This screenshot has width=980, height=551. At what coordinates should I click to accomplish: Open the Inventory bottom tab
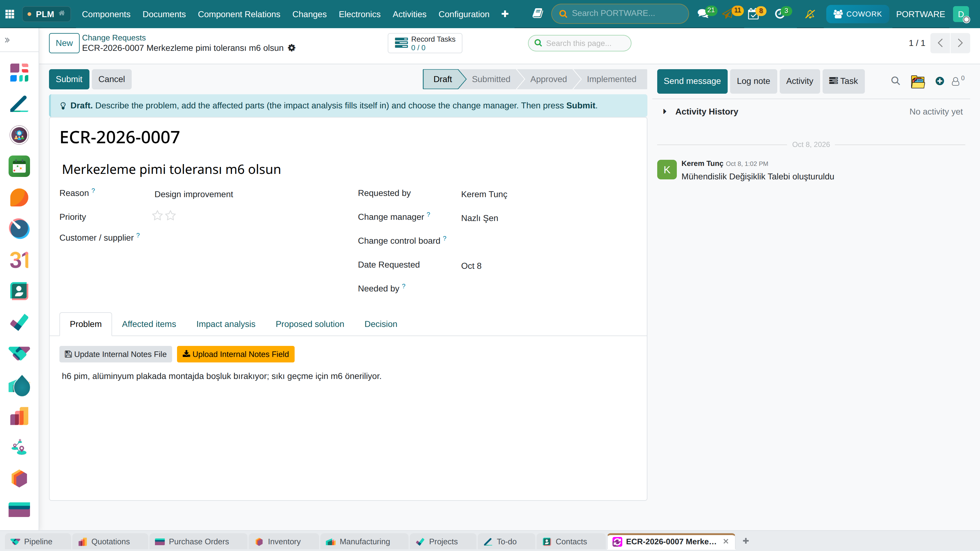[284, 542]
